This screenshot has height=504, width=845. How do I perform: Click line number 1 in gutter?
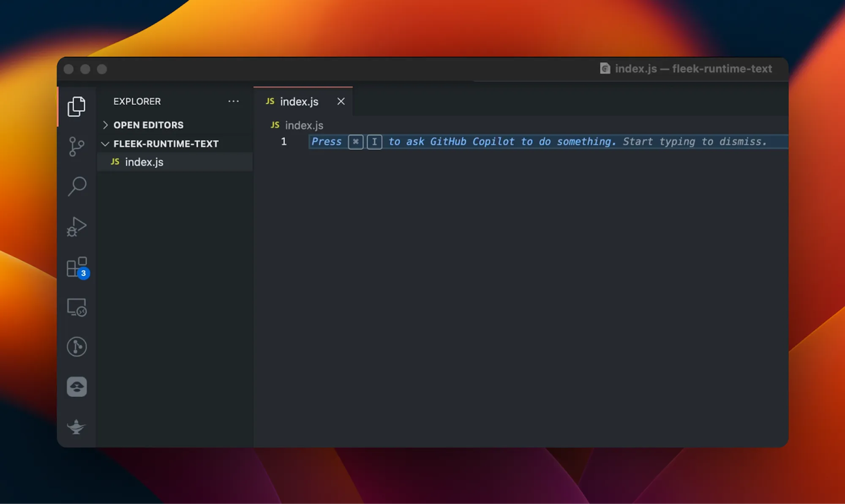pos(283,142)
